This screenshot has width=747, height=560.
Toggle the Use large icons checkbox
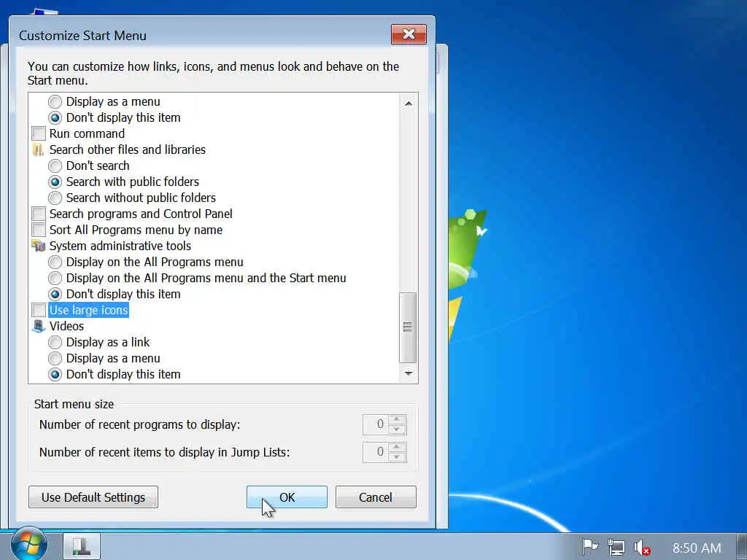click(x=39, y=310)
